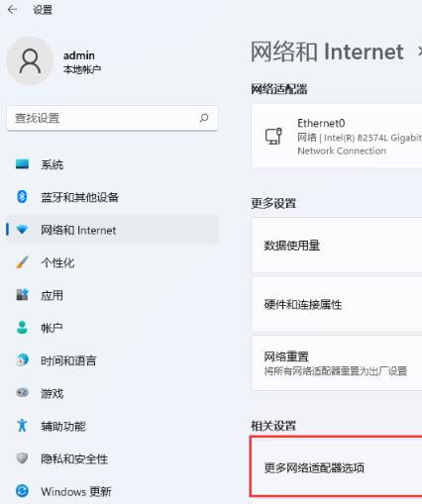Viewport: 422px width, 504px height.
Task: Click the search magnifier icon
Action: pos(204,118)
